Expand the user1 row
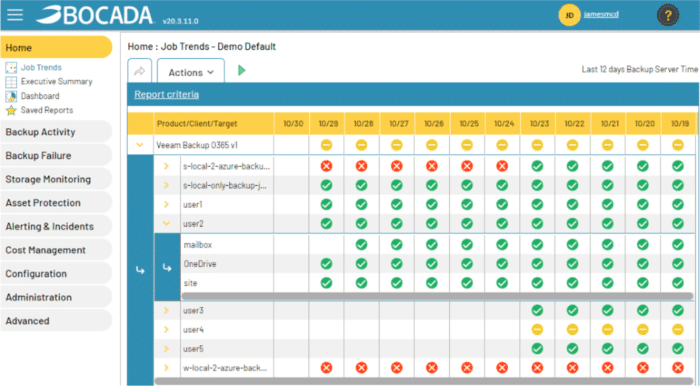This screenshot has width=700, height=387. click(x=166, y=204)
